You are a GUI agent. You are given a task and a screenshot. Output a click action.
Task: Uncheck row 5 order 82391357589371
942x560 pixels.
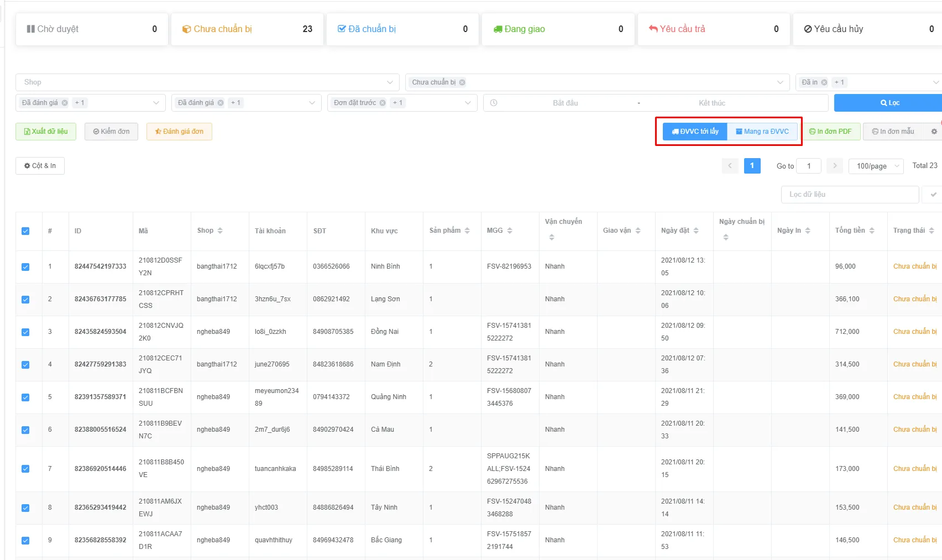pos(25,397)
